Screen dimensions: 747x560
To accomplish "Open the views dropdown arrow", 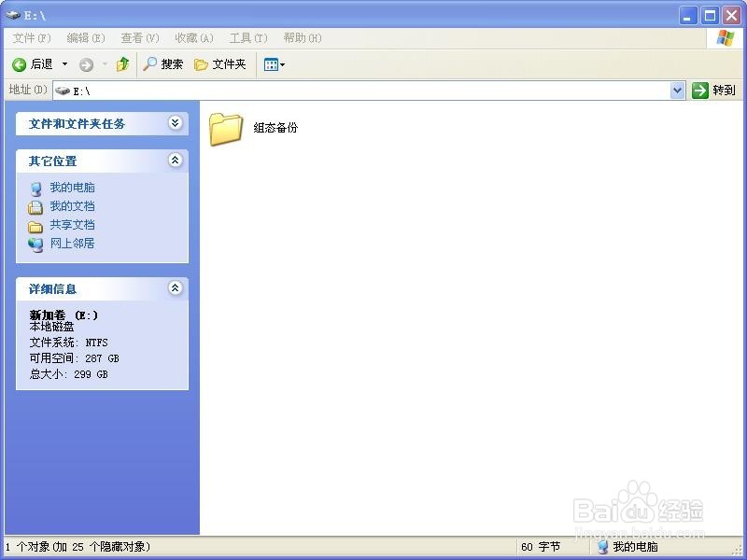I will click(281, 63).
